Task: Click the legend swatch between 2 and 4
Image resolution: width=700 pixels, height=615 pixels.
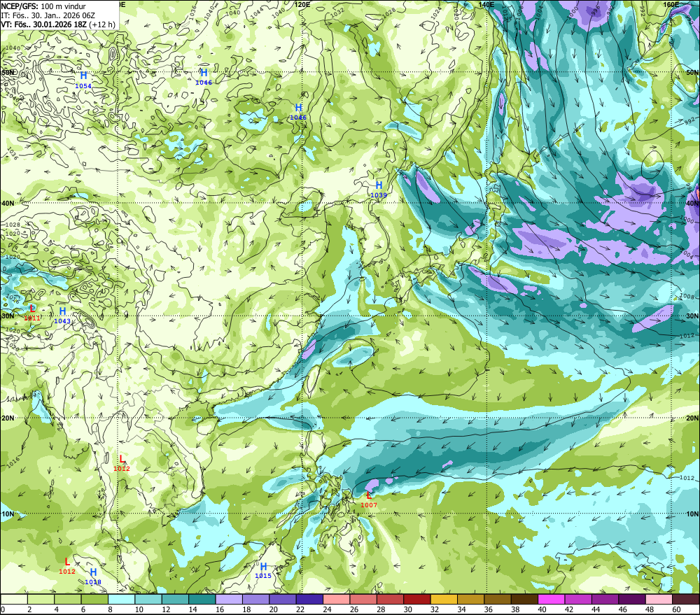Action: point(41,599)
